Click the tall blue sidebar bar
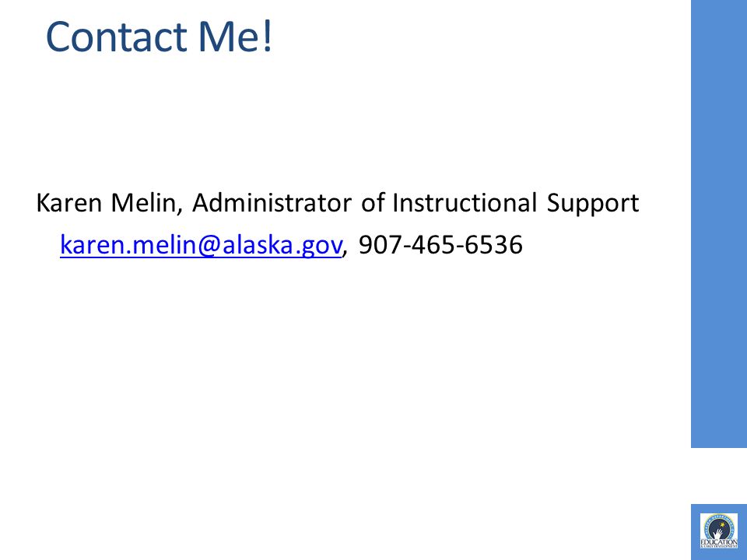Viewport: 747px width, 560px height. coord(719,224)
